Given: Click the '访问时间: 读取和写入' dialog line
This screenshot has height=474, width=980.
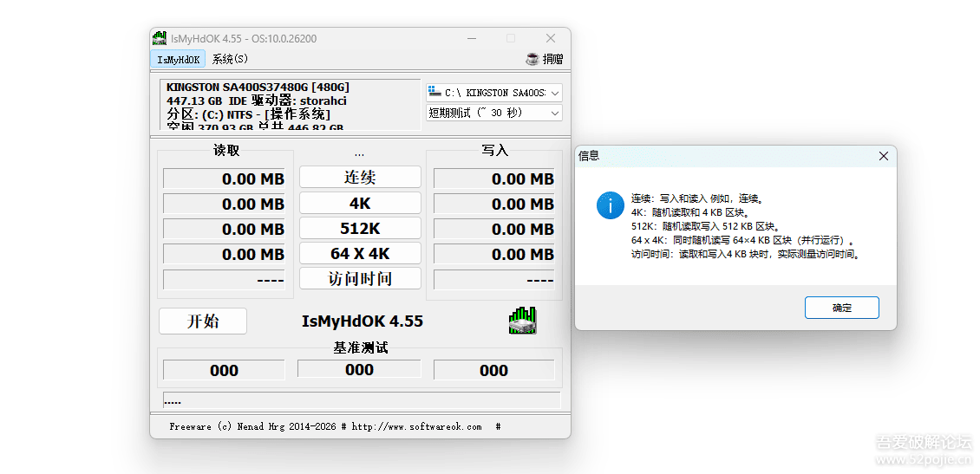Looking at the screenshot, I should [746, 254].
